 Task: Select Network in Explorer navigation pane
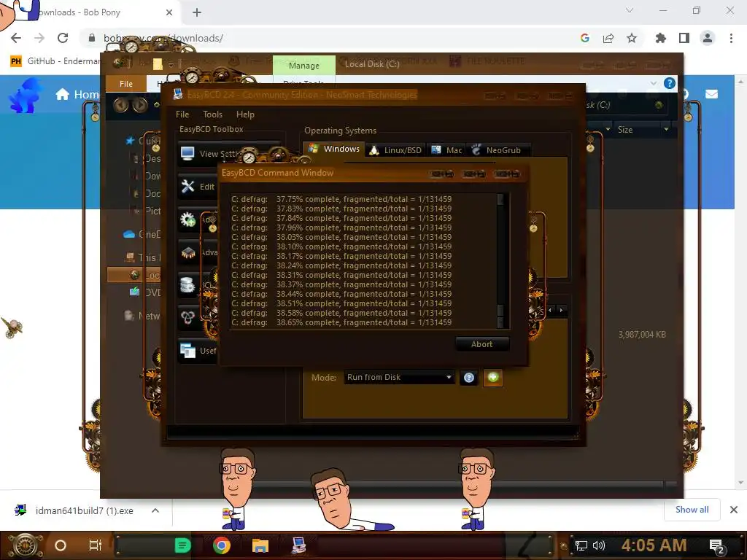point(142,316)
